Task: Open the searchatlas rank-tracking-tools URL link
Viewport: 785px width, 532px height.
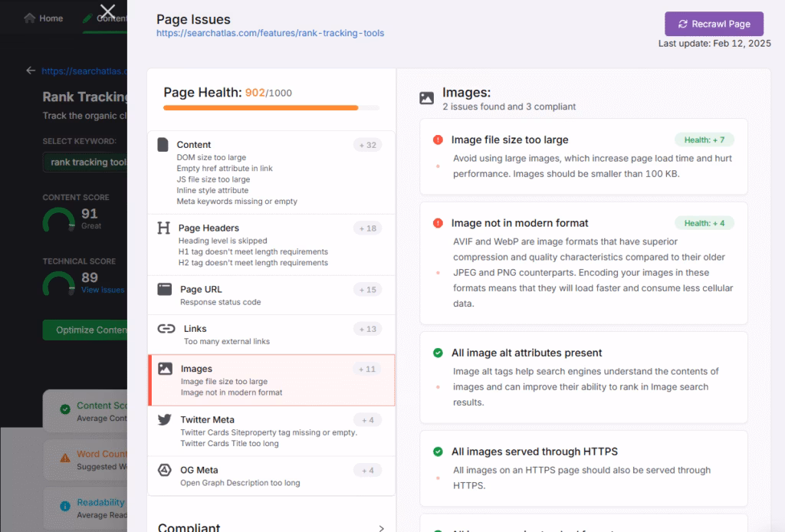Action: [270, 34]
